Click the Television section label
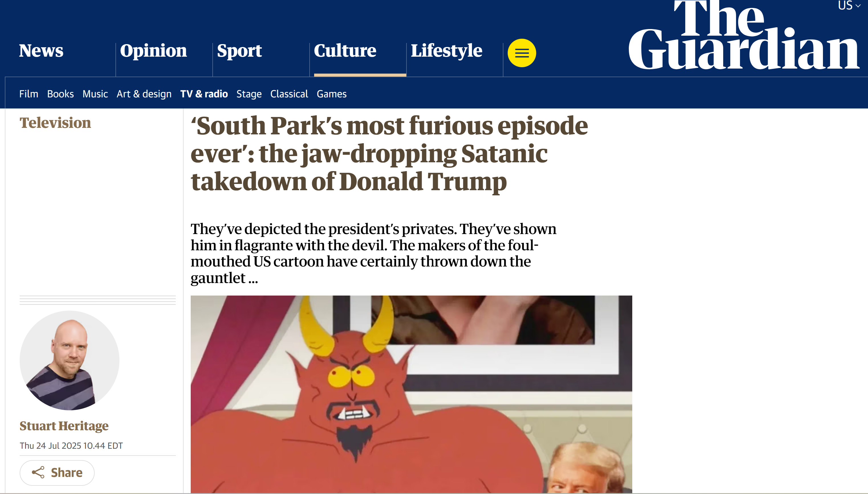The height and width of the screenshot is (494, 868). click(x=55, y=123)
